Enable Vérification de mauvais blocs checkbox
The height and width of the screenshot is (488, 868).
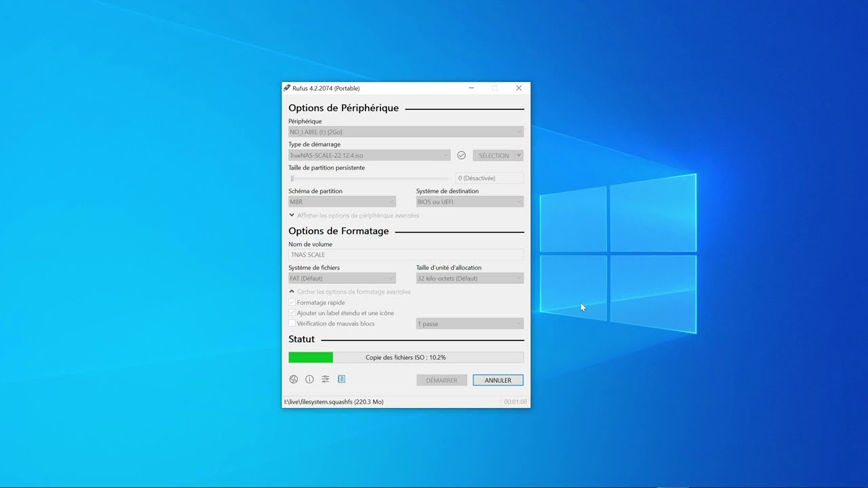point(292,323)
